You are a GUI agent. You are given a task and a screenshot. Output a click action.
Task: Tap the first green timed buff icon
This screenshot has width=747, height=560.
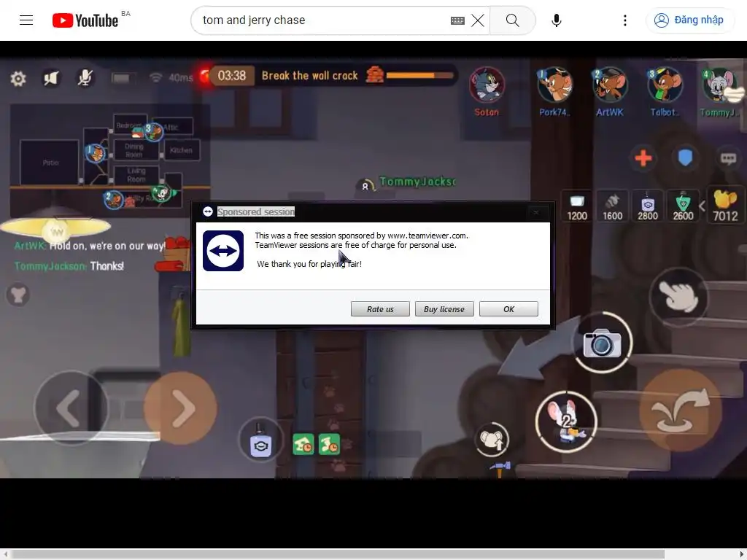pos(303,444)
